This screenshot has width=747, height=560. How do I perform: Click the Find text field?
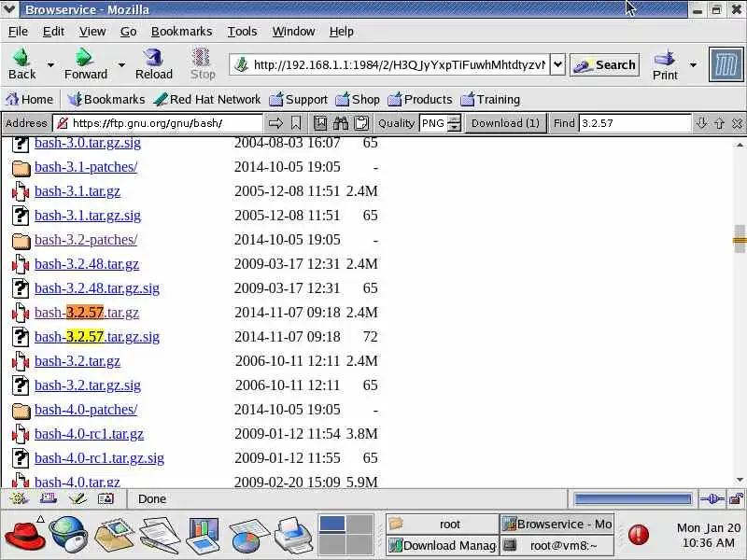pos(635,123)
